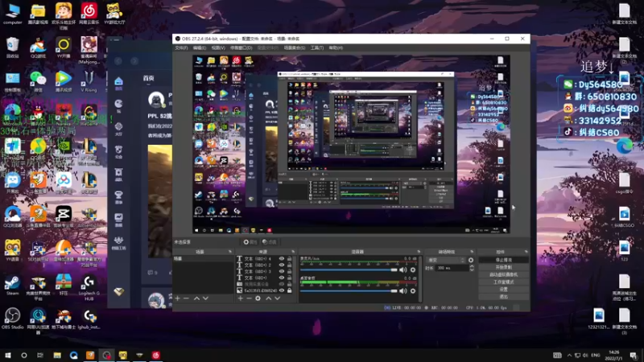Mute 麦克风/Aux with speaker icon

pos(403,269)
